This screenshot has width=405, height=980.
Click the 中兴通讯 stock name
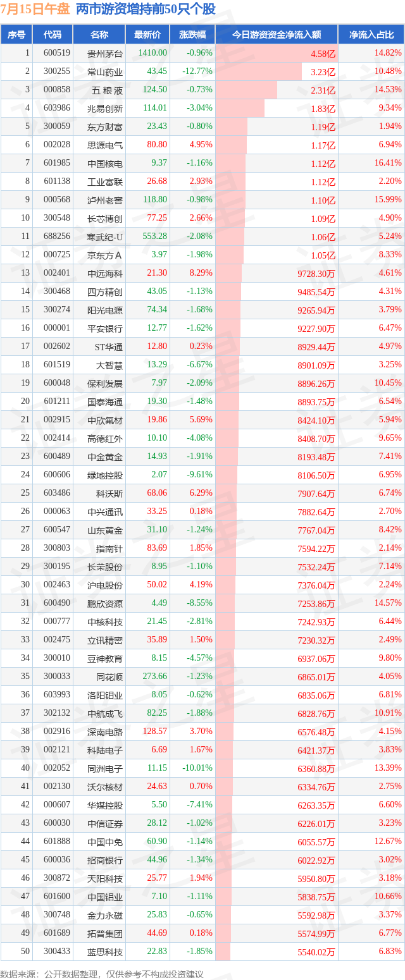point(105,512)
